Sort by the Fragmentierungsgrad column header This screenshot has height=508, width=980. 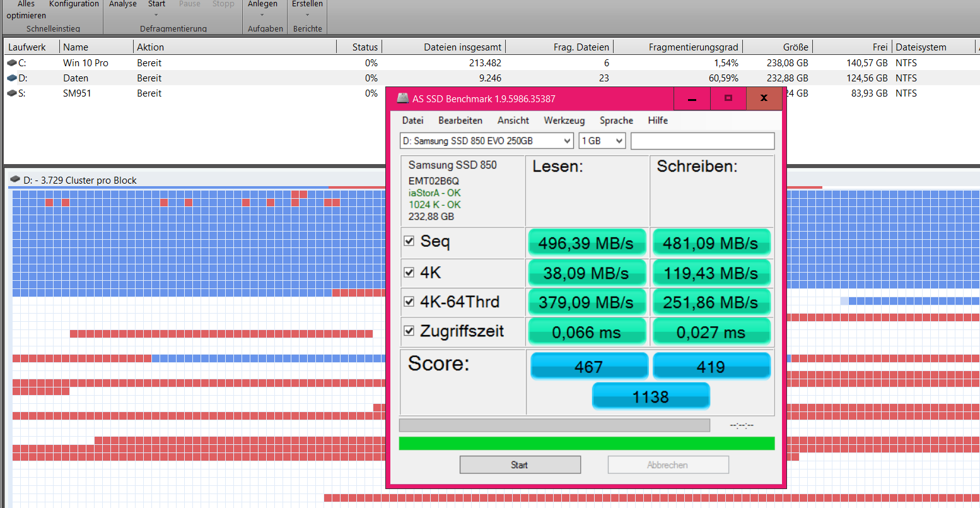[x=678, y=47]
